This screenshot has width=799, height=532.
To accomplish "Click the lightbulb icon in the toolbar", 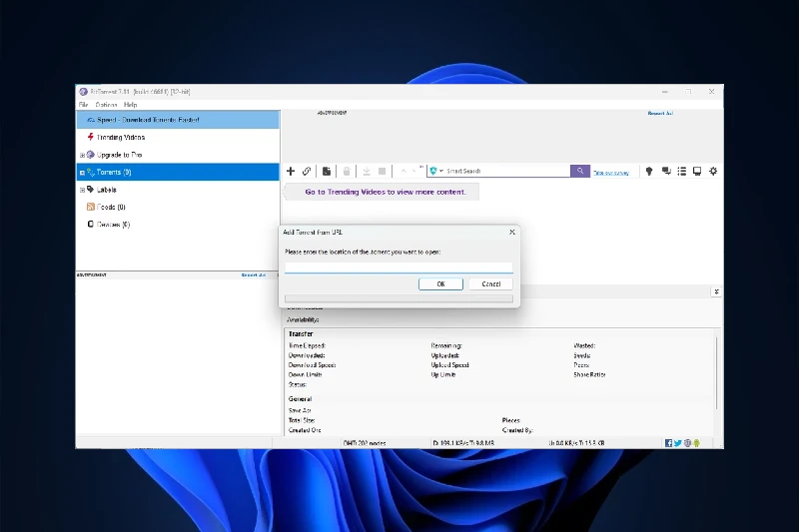I will pos(648,172).
